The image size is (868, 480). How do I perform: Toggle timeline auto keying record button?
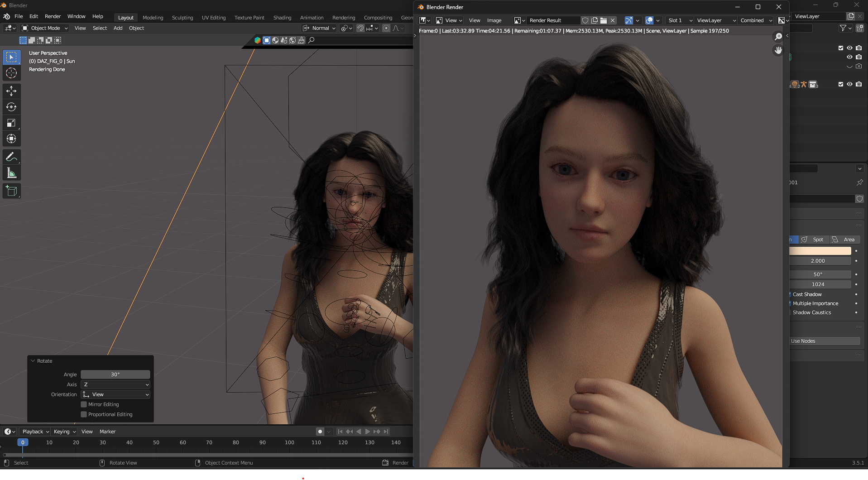[320, 432]
